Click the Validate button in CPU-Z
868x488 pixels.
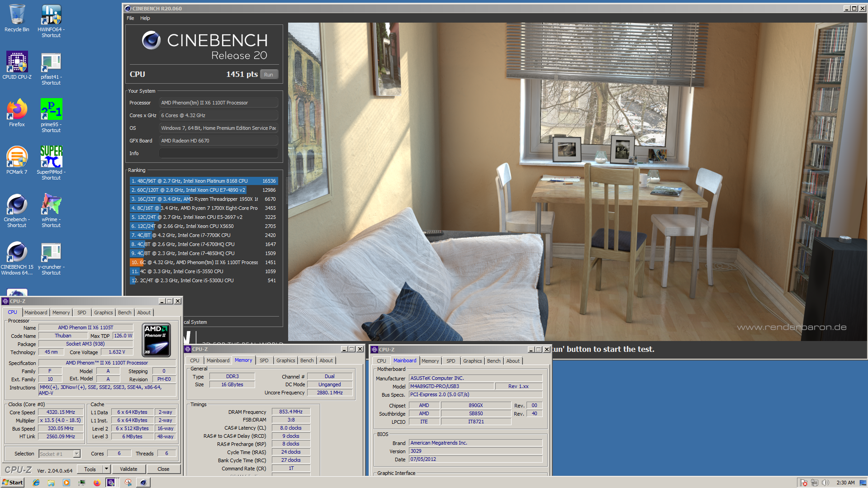tap(128, 469)
